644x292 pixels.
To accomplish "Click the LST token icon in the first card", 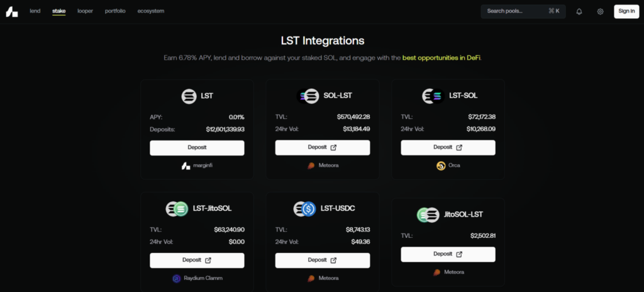I will [189, 96].
